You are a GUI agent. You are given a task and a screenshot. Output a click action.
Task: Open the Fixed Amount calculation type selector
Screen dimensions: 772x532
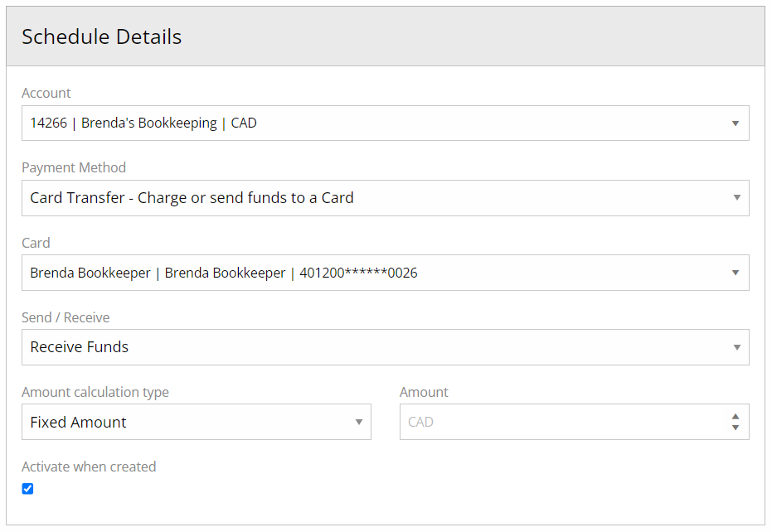(x=196, y=423)
